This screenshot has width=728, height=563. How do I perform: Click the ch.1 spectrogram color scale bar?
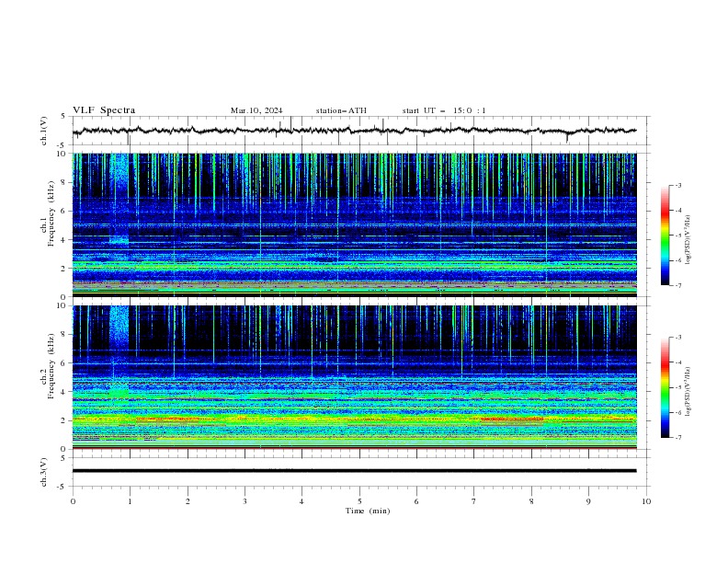coord(665,236)
